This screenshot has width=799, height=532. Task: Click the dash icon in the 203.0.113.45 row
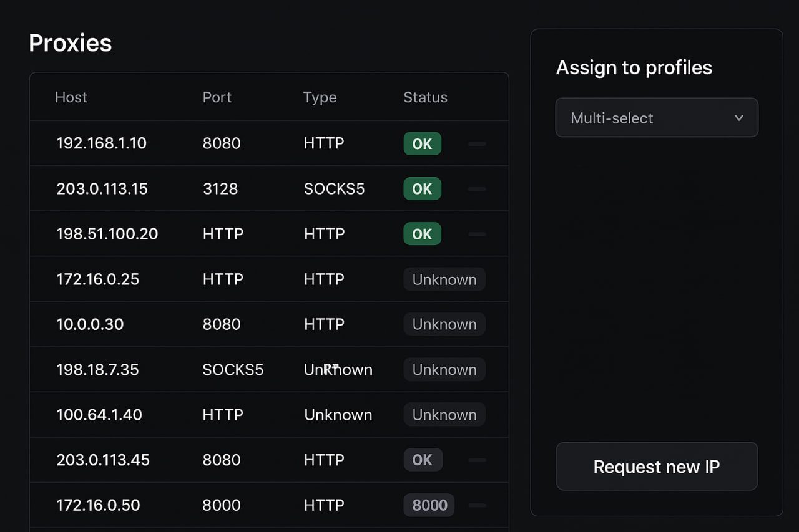pos(477,460)
